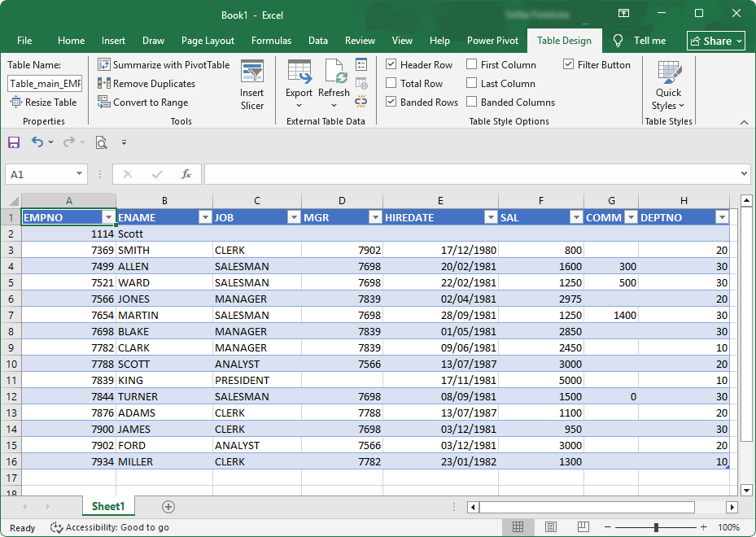Open the Power Pivot ribbon tab
Image resolution: width=756 pixels, height=537 pixels.
tap(493, 41)
